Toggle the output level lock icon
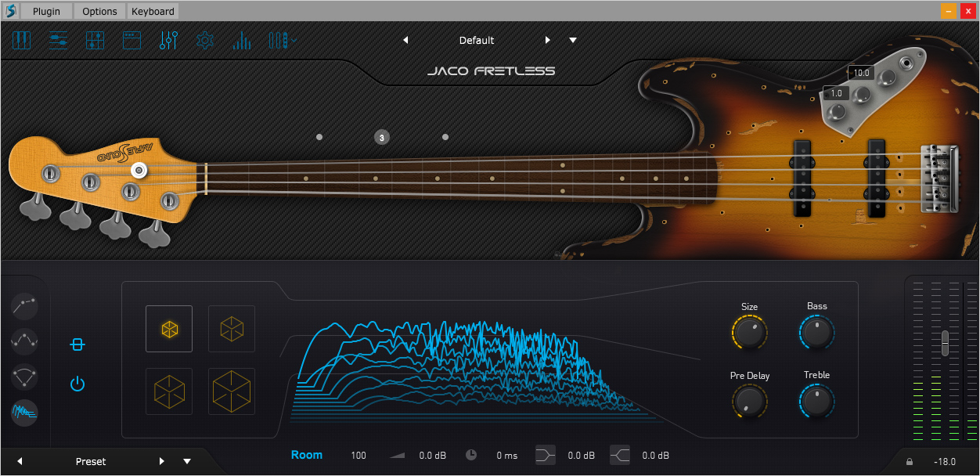This screenshot has height=476, width=980. click(910, 462)
